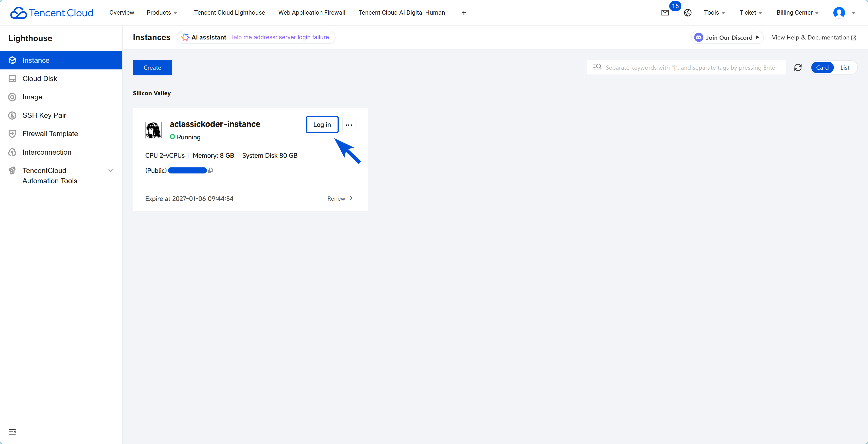Click the 15 notifications badge
Image resolution: width=868 pixels, height=444 pixels.
(675, 6)
